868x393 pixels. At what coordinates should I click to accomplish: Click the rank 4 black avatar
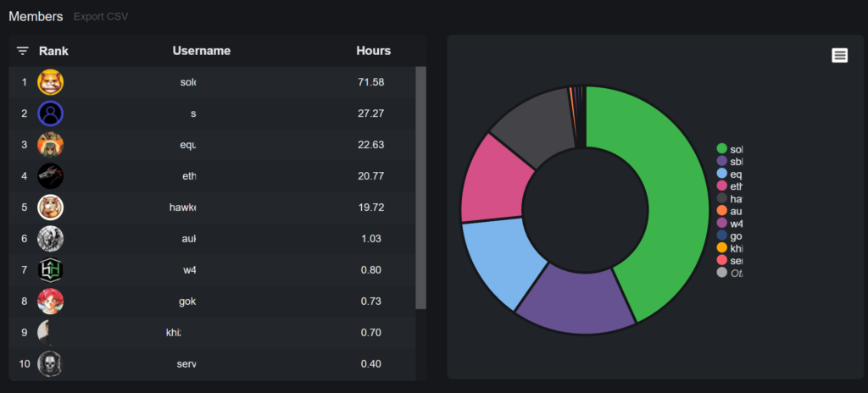click(x=50, y=176)
